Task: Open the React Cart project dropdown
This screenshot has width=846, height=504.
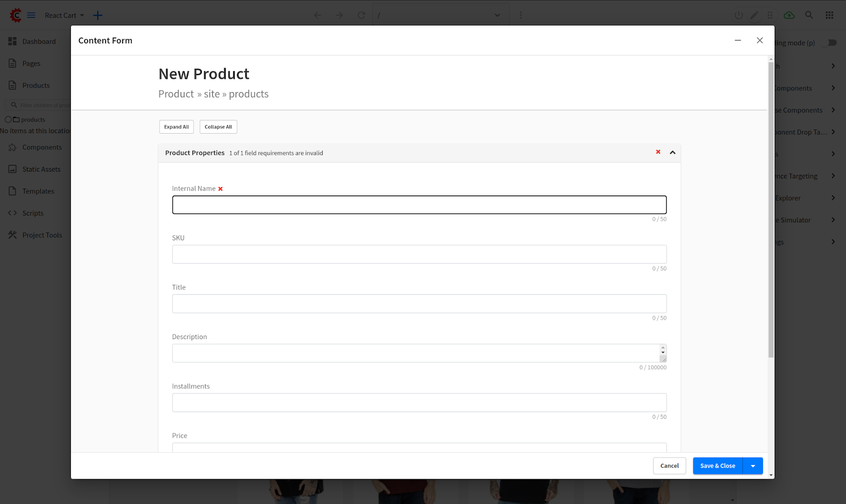Action: coord(64,15)
